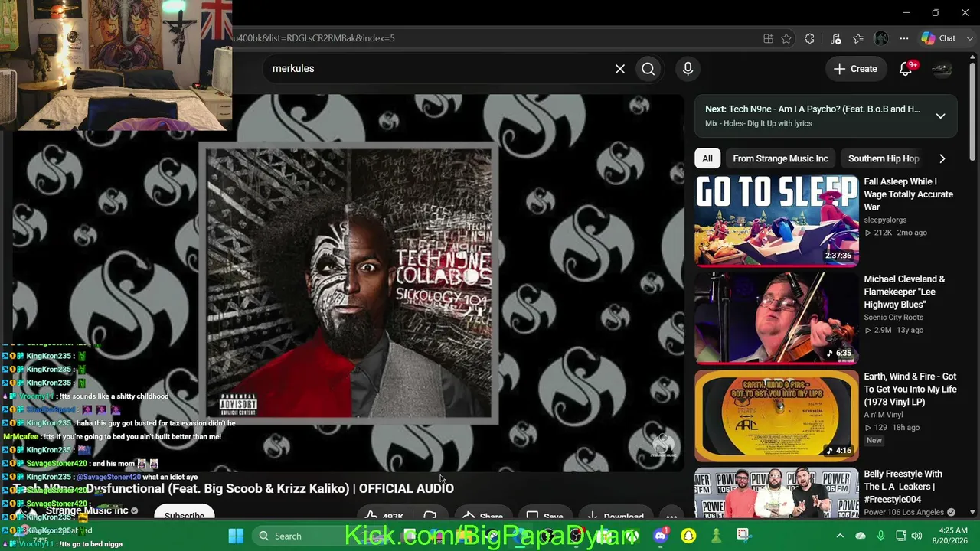Show hidden system tray icons
The height and width of the screenshot is (551, 980).
[840, 536]
